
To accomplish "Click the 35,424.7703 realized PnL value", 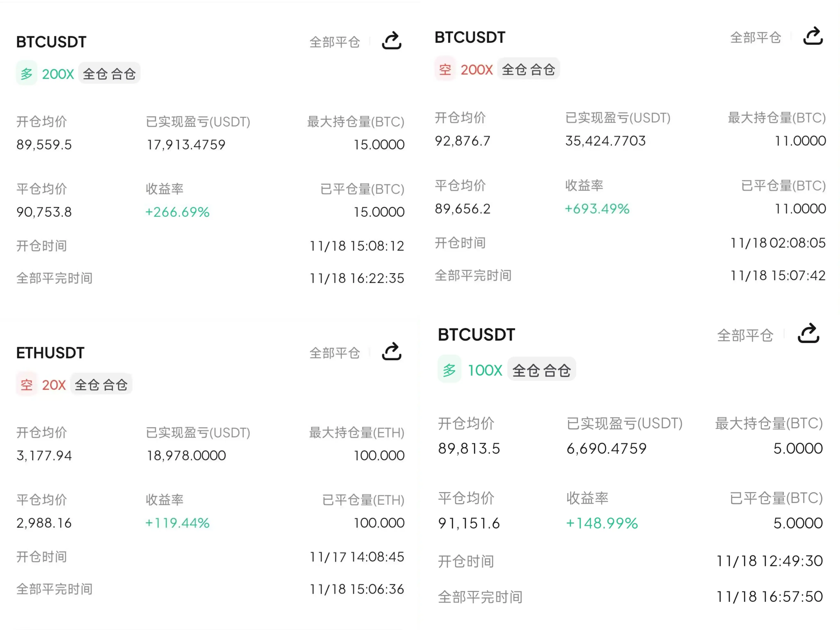I will click(x=605, y=141).
